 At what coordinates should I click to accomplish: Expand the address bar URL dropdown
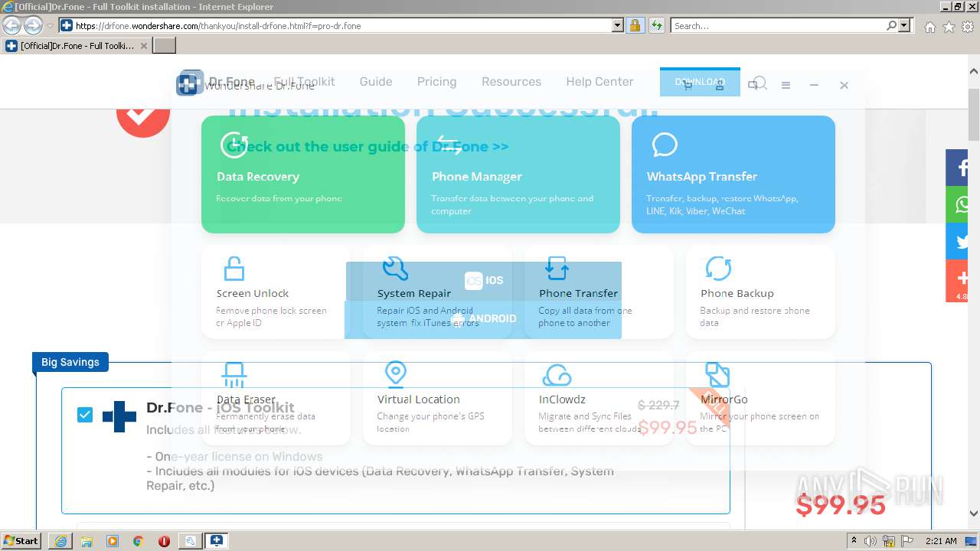[618, 25]
